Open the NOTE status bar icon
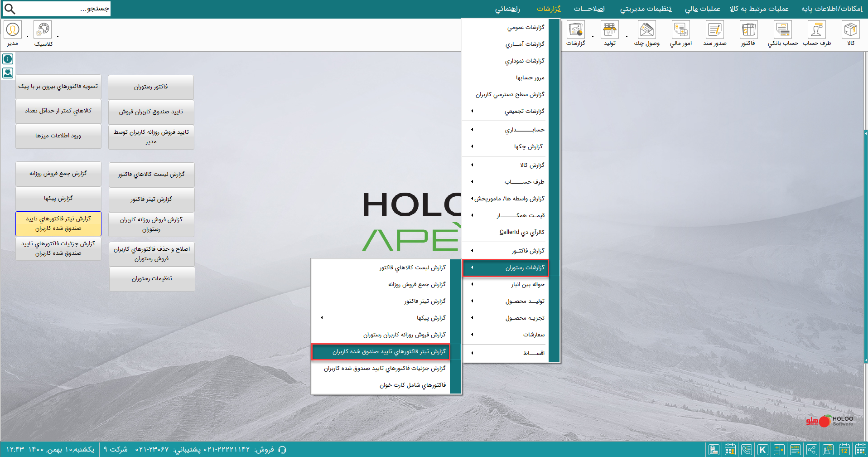Image resolution: width=868 pixels, height=457 pixels. tap(796, 450)
